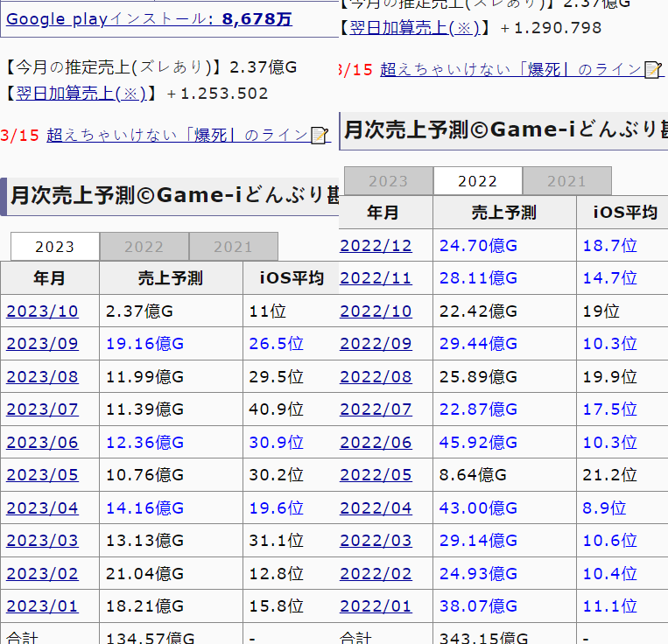Image resolution: width=668 pixels, height=644 pixels.
Task: Switch to the 2021 tab in the left panel
Action: [234, 247]
